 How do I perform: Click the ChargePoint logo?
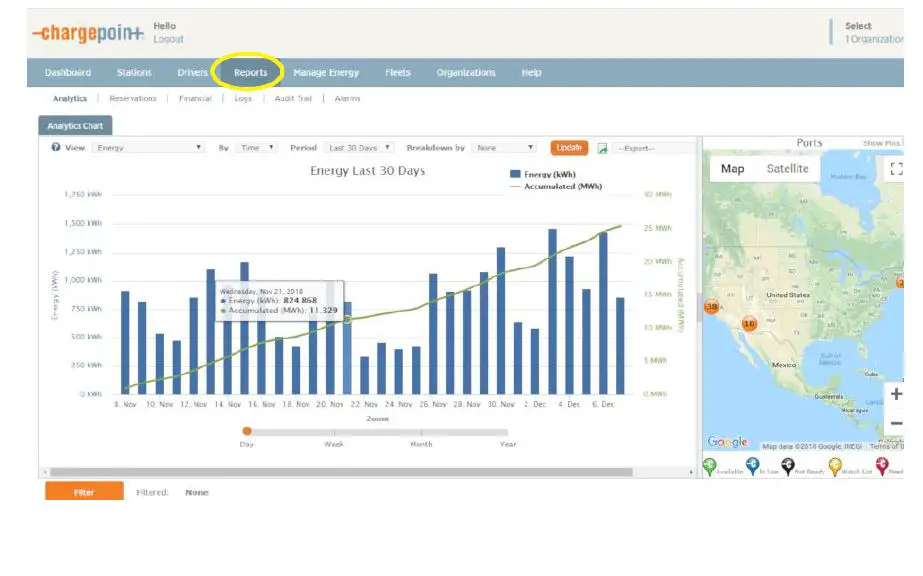pyautogui.click(x=86, y=33)
